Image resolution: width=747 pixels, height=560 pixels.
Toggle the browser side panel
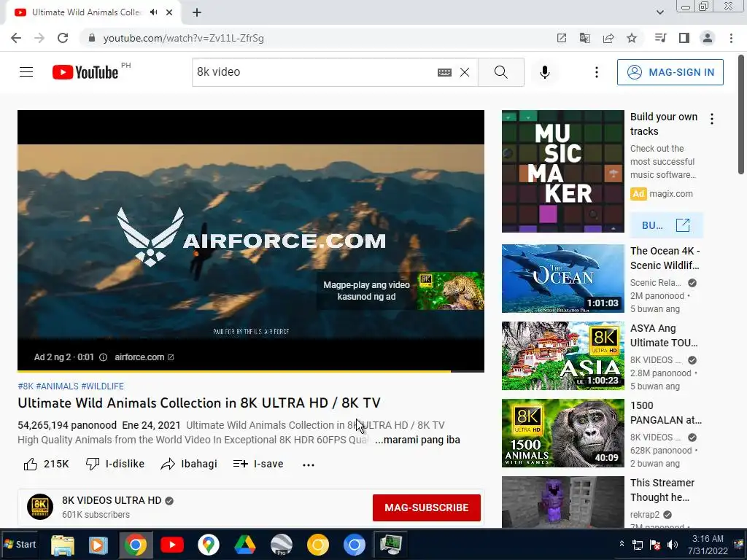684,38
